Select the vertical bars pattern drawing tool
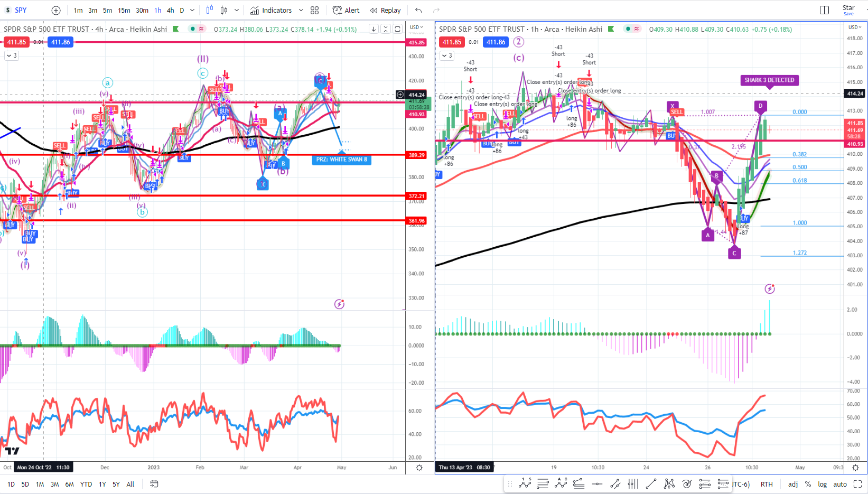This screenshot has height=494, width=868. pyautogui.click(x=633, y=483)
